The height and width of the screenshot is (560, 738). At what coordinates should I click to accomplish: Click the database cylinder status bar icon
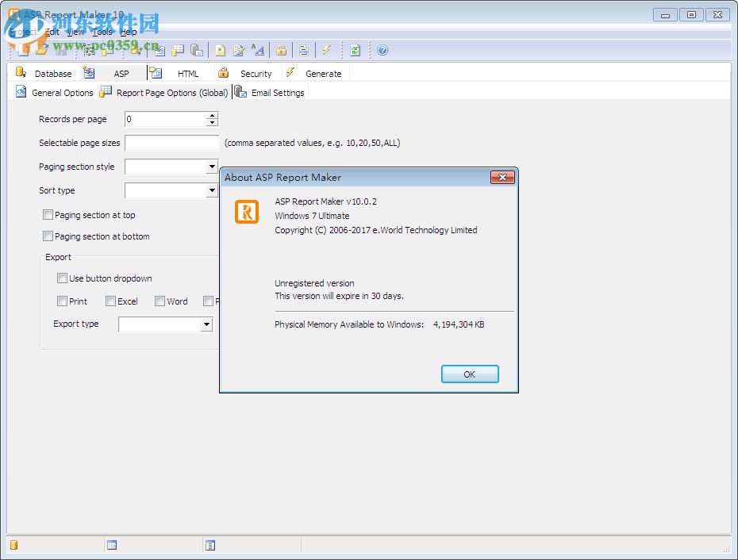click(13, 545)
